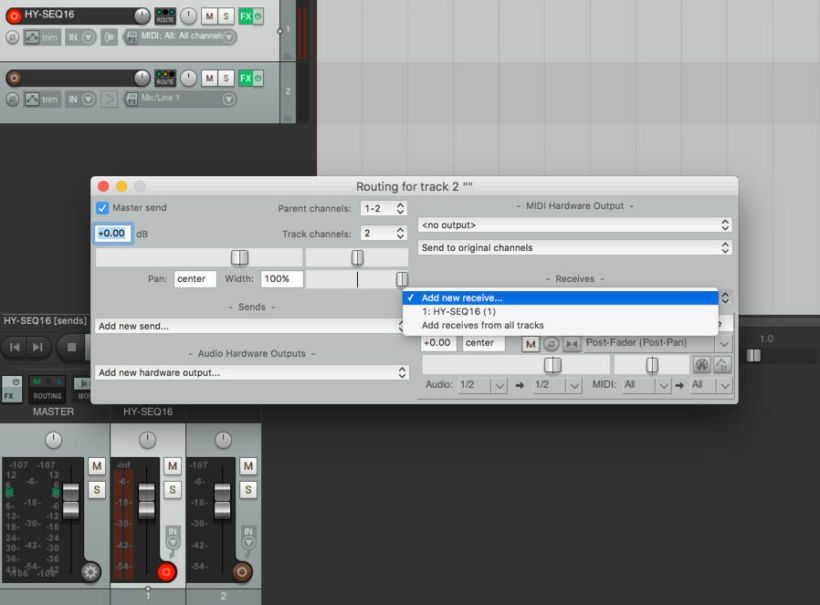Choose 1: HY-SEQ16 (1) from the receive list
This screenshot has width=820, height=605.
click(x=458, y=312)
